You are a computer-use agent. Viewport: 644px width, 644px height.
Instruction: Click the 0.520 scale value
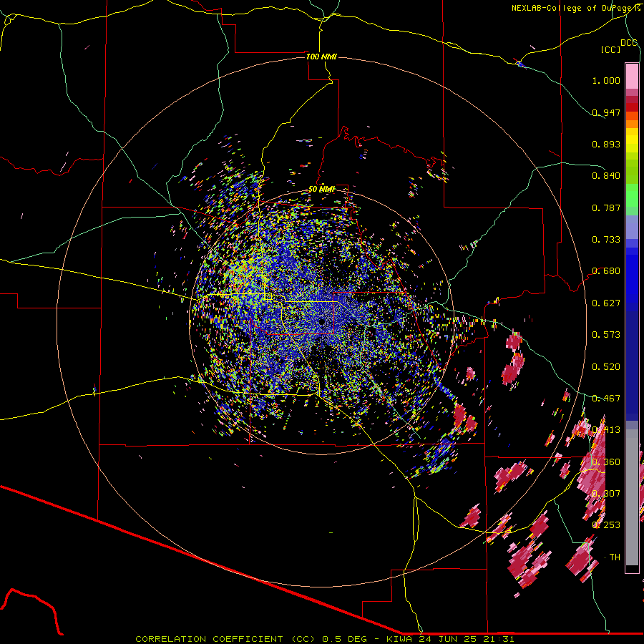tap(606, 367)
